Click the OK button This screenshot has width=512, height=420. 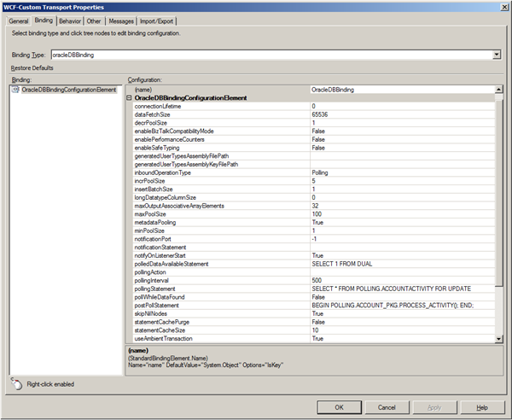tap(340, 407)
